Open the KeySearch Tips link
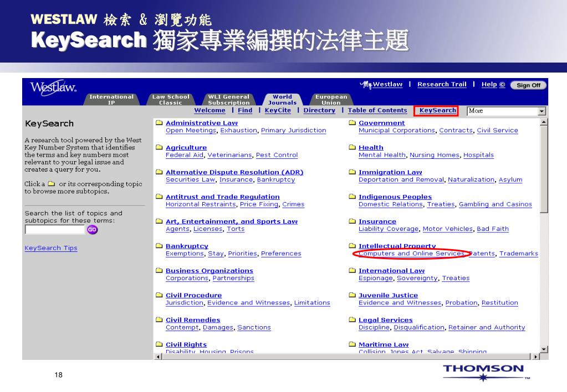 [51, 248]
